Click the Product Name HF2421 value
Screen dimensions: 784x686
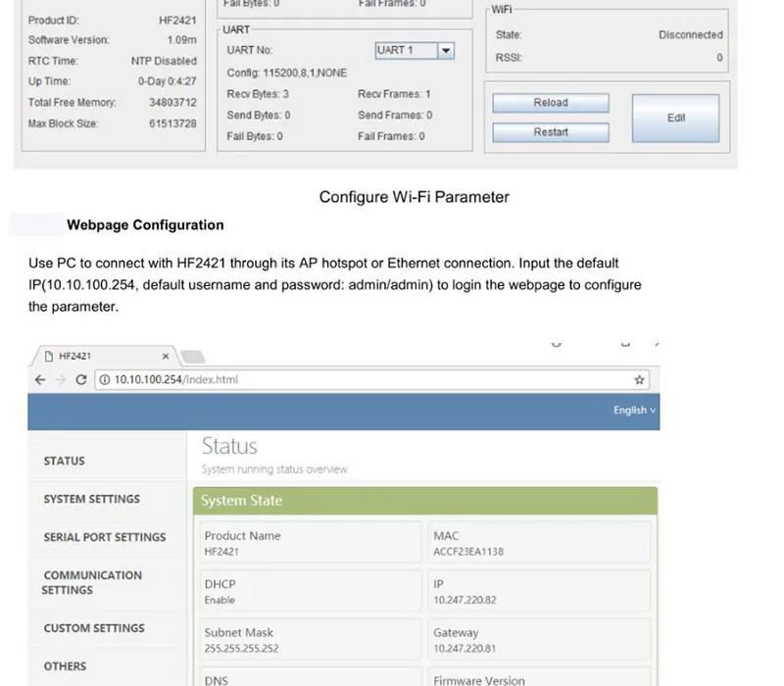(x=221, y=552)
